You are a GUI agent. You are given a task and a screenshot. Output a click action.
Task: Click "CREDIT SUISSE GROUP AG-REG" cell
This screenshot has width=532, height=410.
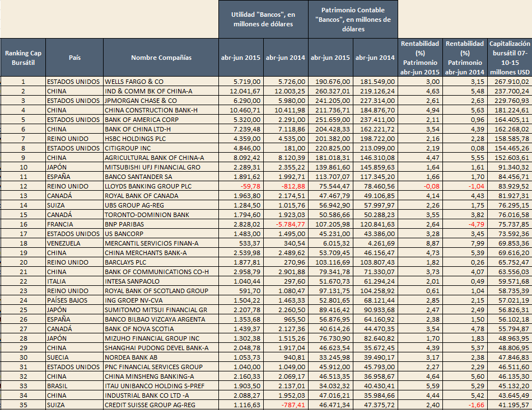tap(161, 404)
